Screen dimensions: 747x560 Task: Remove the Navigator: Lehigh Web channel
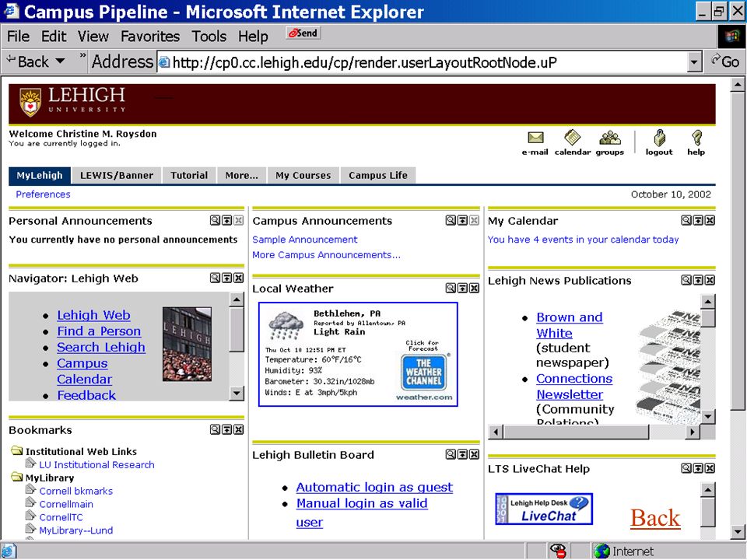(x=239, y=278)
